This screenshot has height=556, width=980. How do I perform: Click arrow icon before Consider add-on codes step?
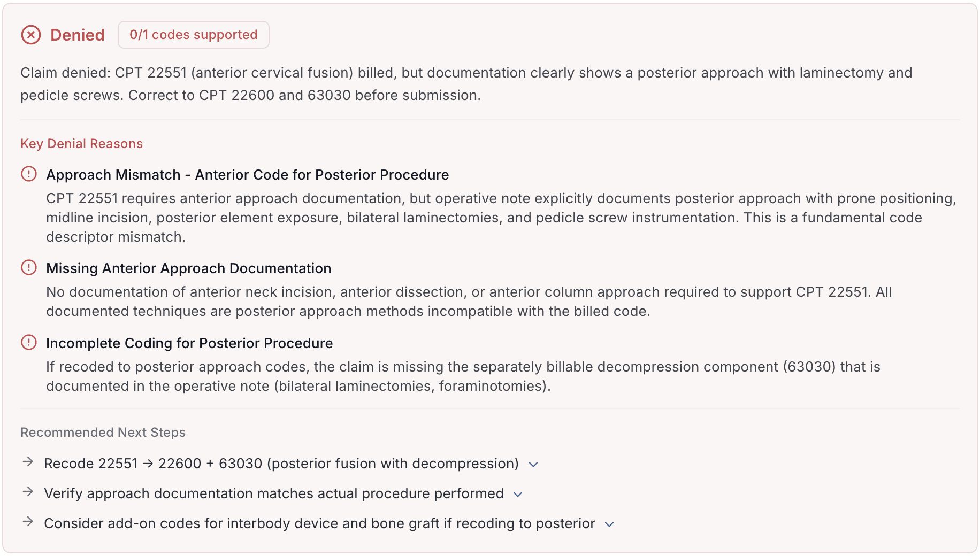pyautogui.click(x=28, y=522)
